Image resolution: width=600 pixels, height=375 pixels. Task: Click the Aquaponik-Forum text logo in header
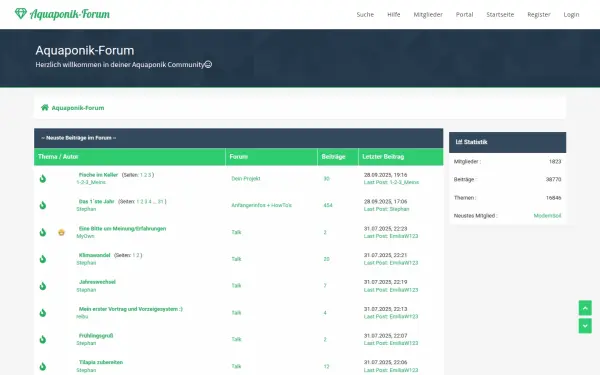[x=70, y=14]
